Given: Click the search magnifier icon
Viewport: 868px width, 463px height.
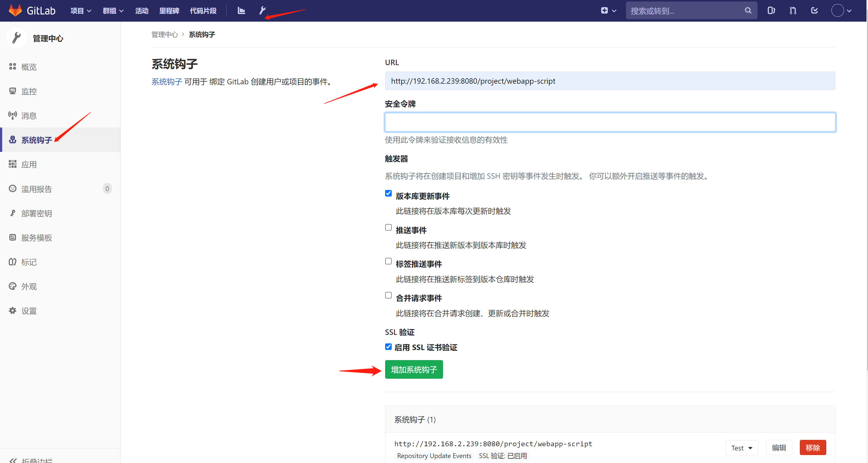Looking at the screenshot, I should (x=748, y=11).
